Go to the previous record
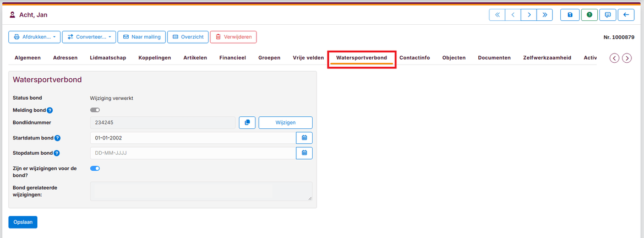 click(x=513, y=15)
